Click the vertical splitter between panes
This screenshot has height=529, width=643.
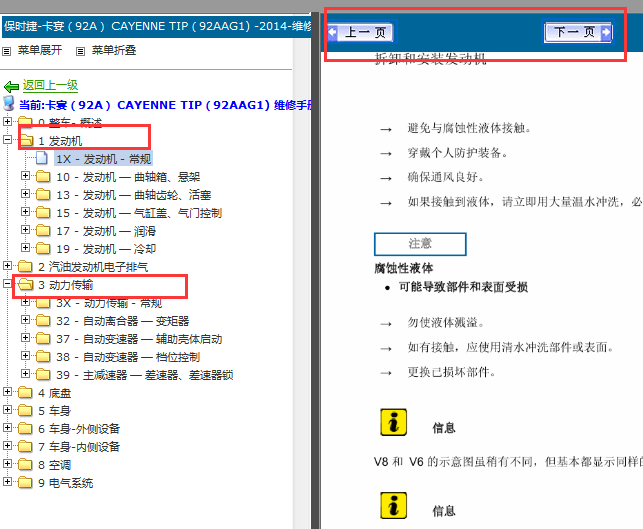[x=315, y=271]
